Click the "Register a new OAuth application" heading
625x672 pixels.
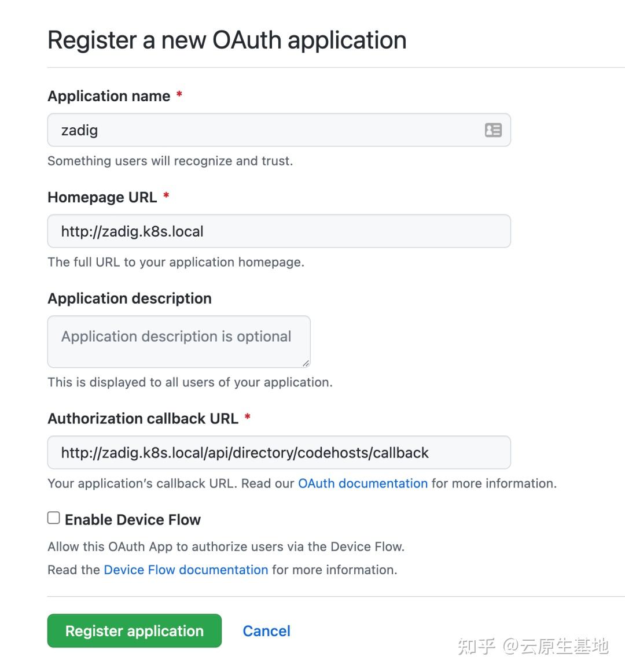pos(227,40)
